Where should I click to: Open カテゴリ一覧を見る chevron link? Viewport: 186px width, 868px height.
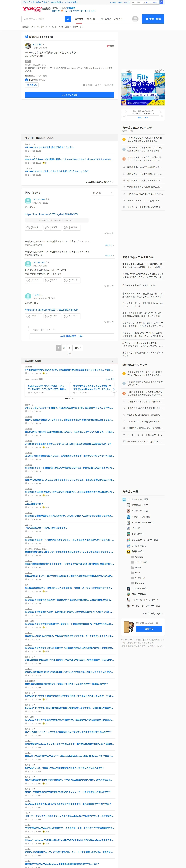pos(153,614)
